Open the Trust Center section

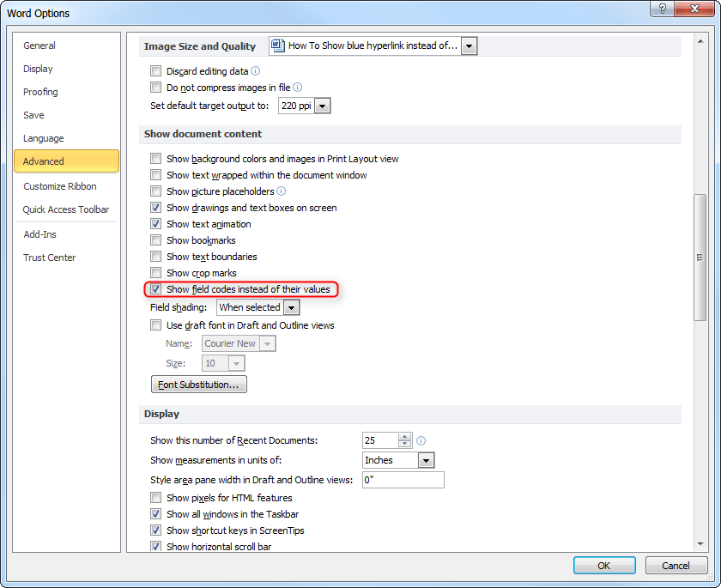pos(49,258)
